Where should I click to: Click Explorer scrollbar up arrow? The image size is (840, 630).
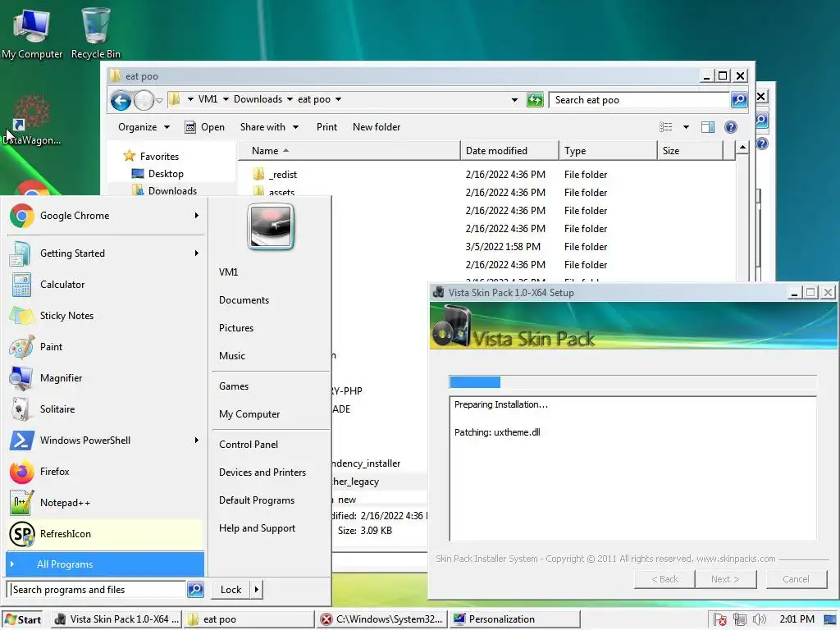742,148
